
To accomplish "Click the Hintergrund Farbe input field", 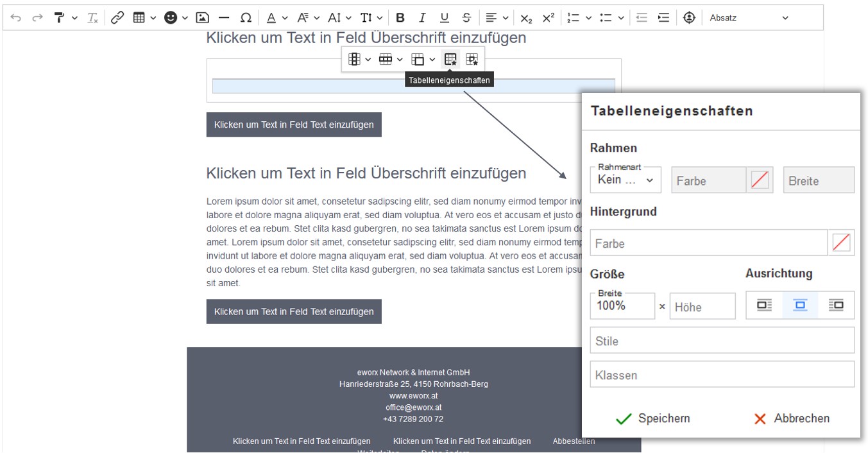I will [x=709, y=243].
